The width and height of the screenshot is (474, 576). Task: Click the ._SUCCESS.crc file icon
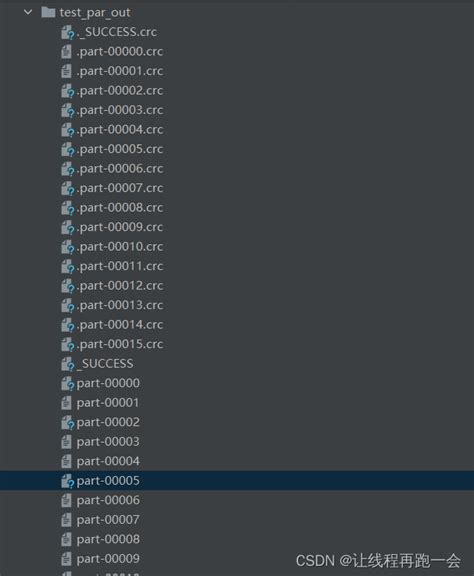click(x=68, y=32)
